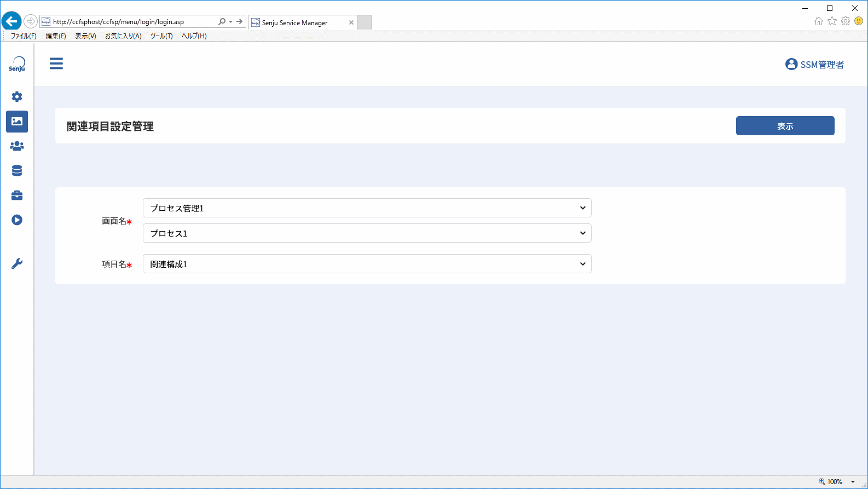Open the play circle sidebar icon
868x489 pixels.
[x=17, y=220]
